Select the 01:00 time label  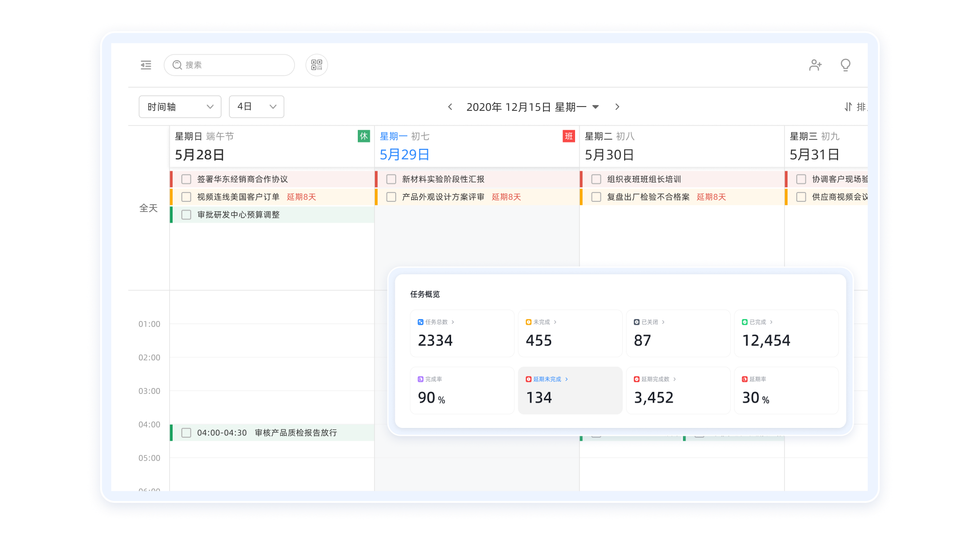pos(149,324)
